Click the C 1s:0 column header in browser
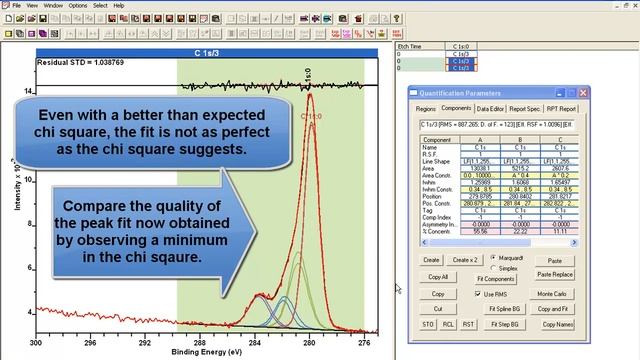 pos(461,47)
